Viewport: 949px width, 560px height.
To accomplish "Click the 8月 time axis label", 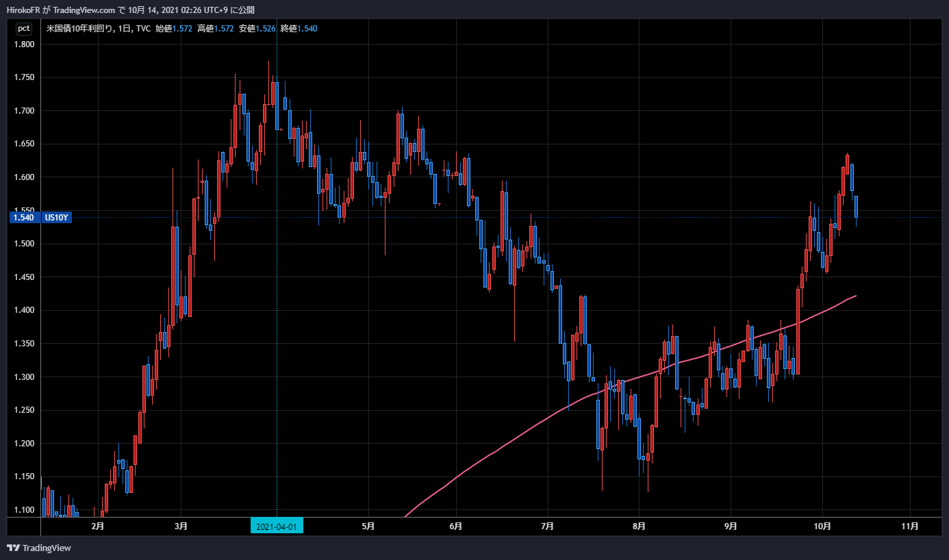I will pos(638,526).
